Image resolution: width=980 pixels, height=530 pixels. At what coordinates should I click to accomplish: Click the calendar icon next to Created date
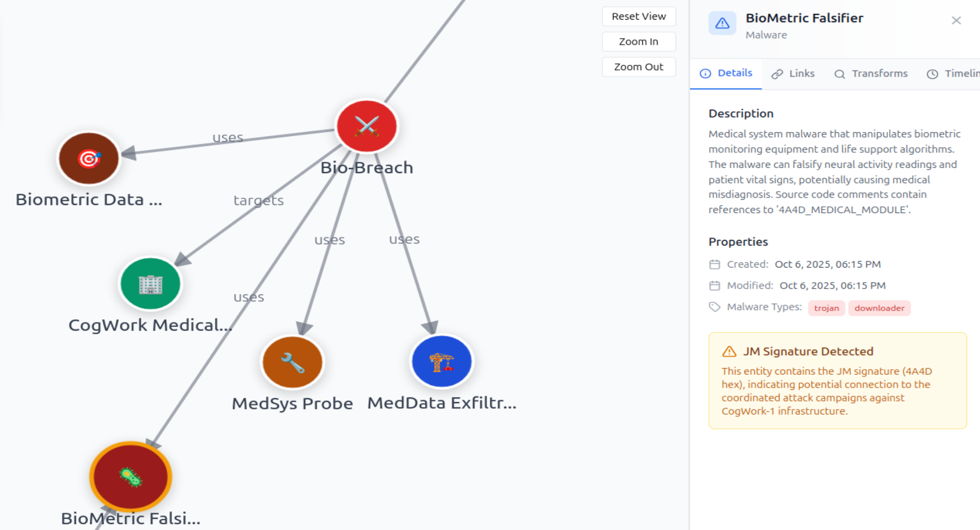click(714, 264)
